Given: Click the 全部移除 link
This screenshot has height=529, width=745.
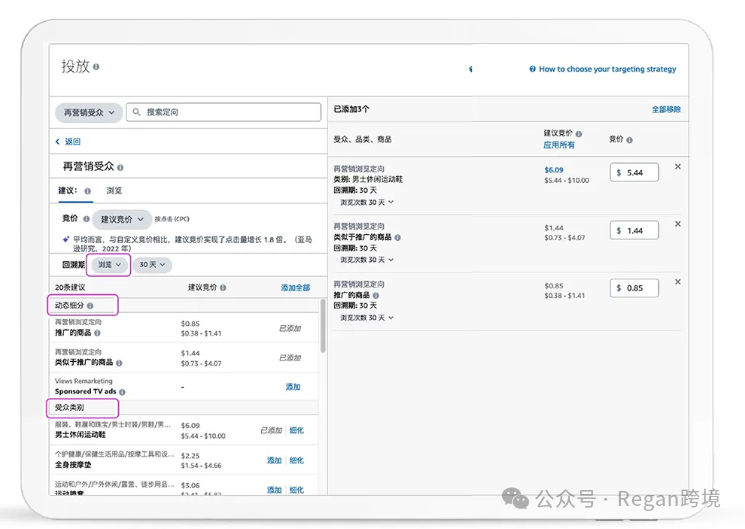Looking at the screenshot, I should coord(666,109).
